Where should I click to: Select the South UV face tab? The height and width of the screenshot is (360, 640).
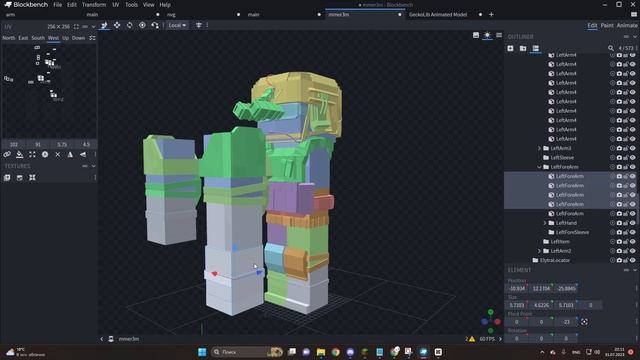click(x=38, y=38)
